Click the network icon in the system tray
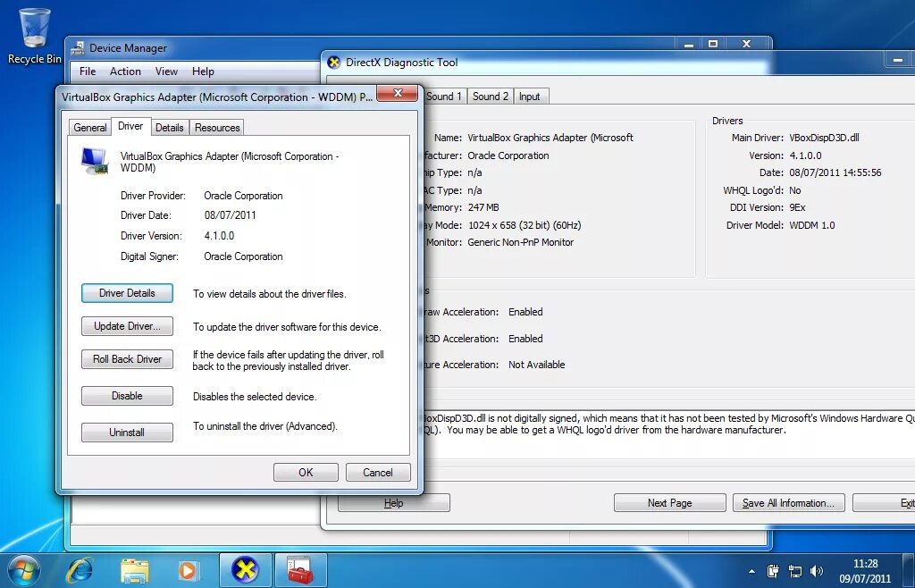915x588 pixels. click(x=795, y=569)
